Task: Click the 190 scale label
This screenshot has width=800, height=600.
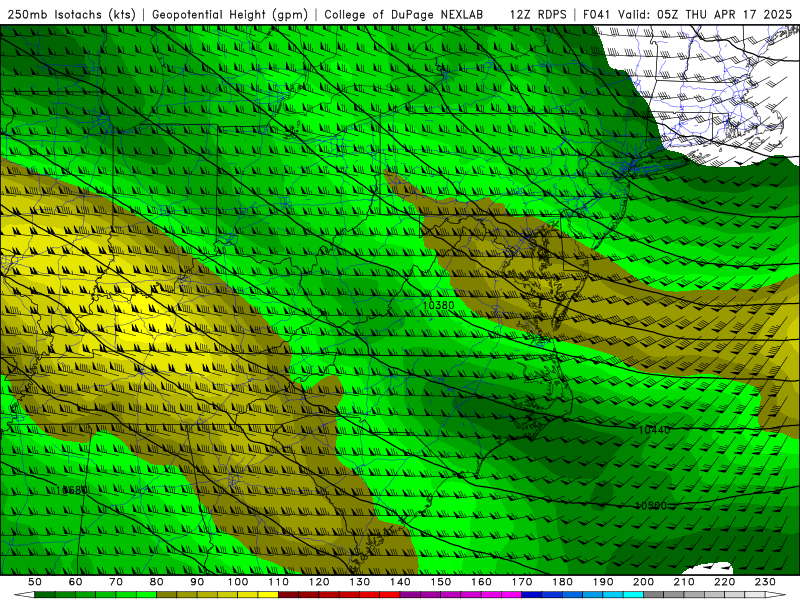Action: tap(603, 582)
